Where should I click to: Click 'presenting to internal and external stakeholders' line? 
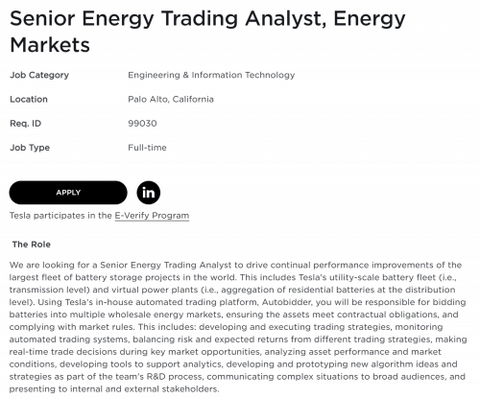tap(114, 389)
